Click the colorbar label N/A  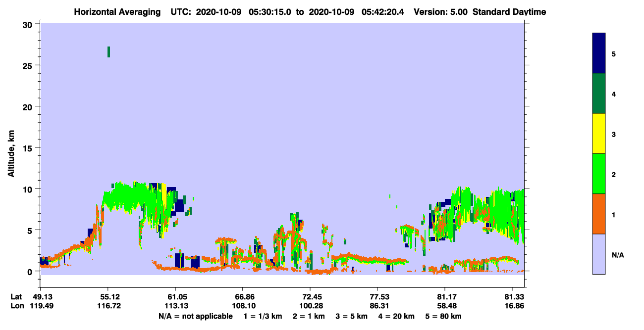pyautogui.click(x=617, y=255)
